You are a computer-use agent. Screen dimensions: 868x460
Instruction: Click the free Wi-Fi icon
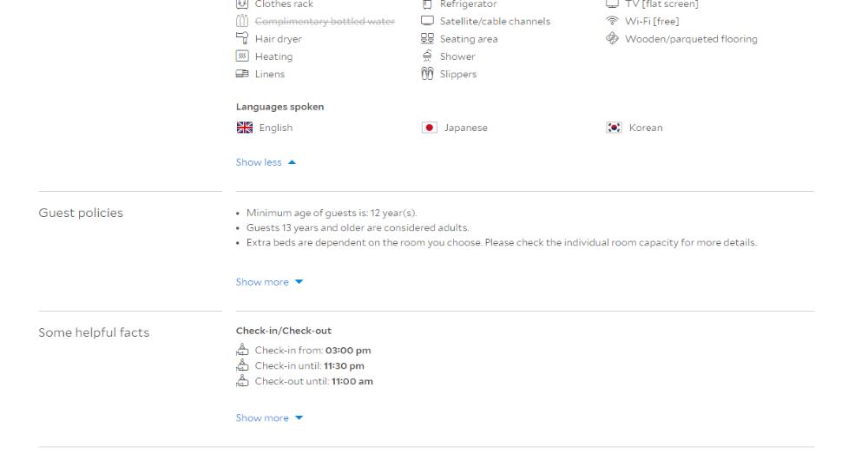[x=612, y=22]
